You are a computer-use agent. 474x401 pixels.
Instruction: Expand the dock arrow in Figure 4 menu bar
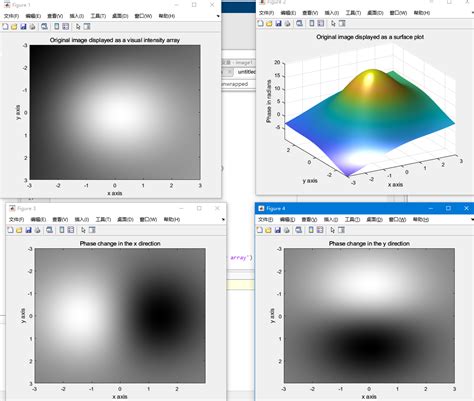point(472,219)
